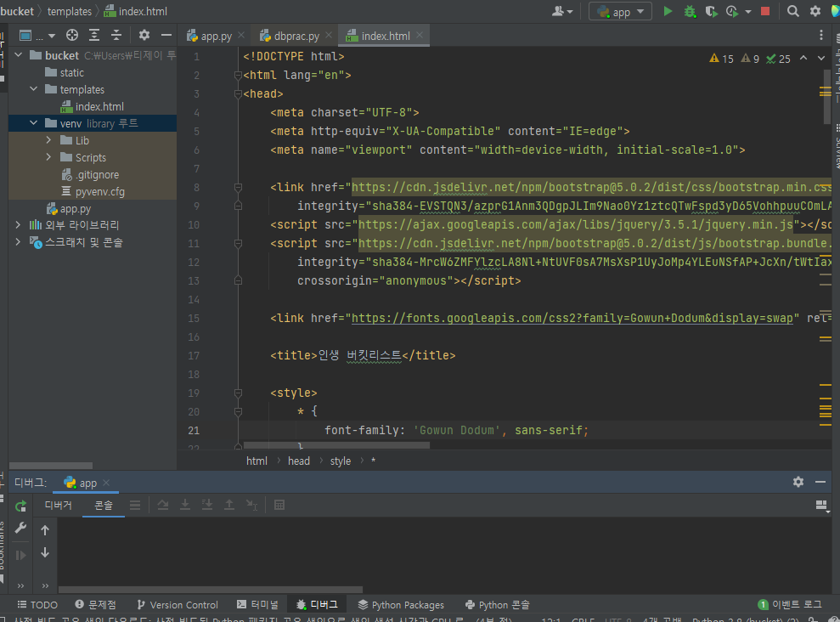Expand the Scripts folder

click(48, 157)
